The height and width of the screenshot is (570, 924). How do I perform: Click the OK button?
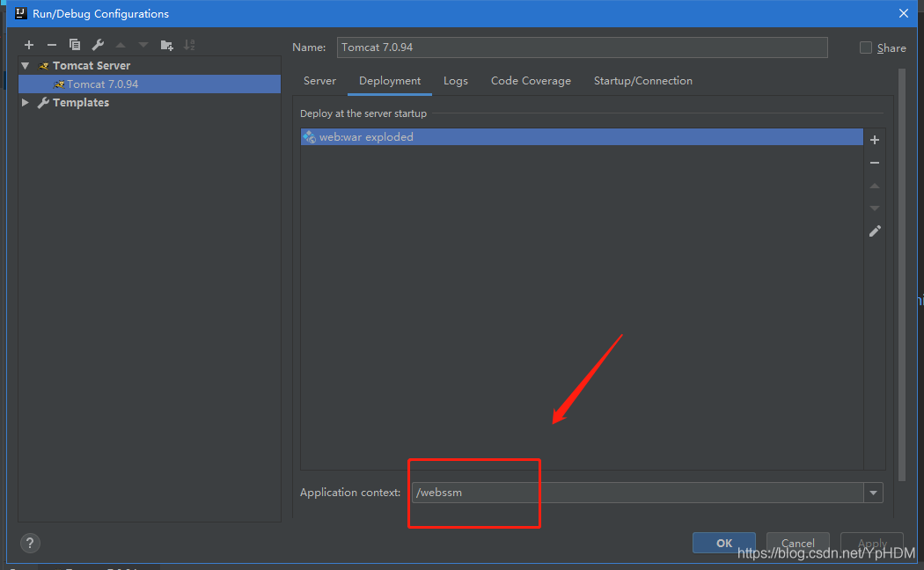click(x=723, y=543)
